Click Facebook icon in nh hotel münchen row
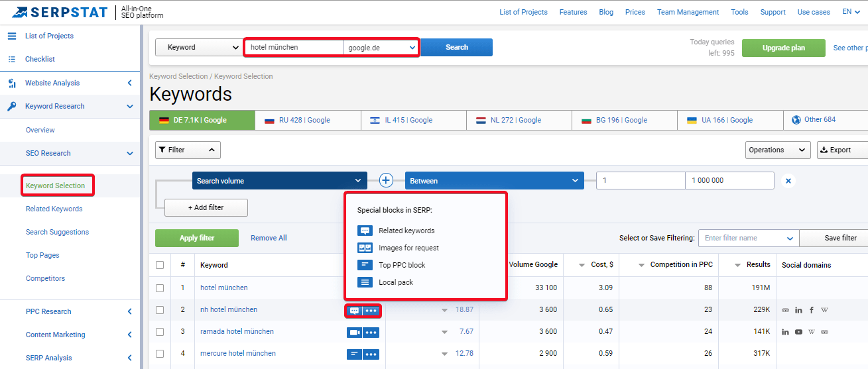Screen dimensions: 868x369 812,310
